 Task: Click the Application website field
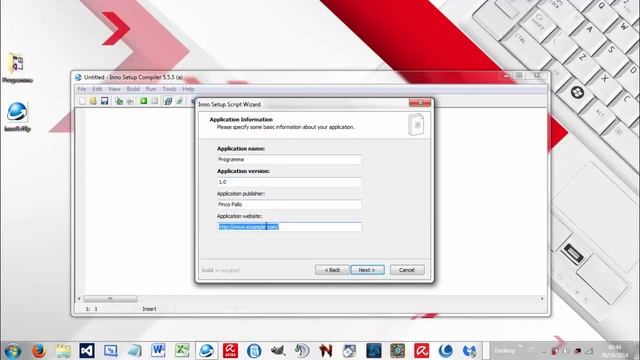(x=289, y=227)
